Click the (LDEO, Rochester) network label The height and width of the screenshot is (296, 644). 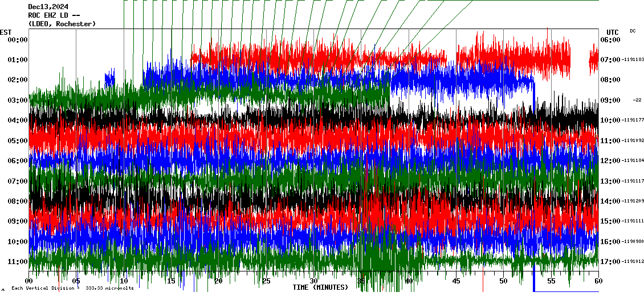coord(62,24)
